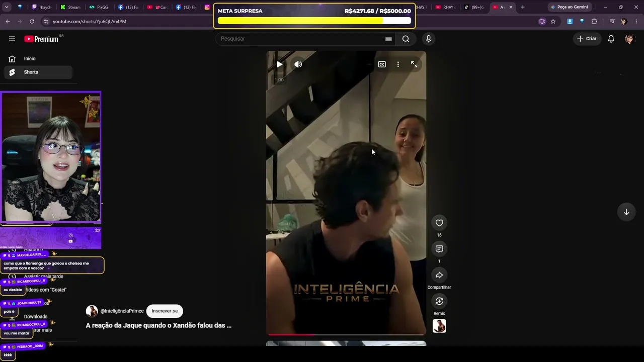
Task: Toggle closed captions on the Short
Action: (382, 64)
